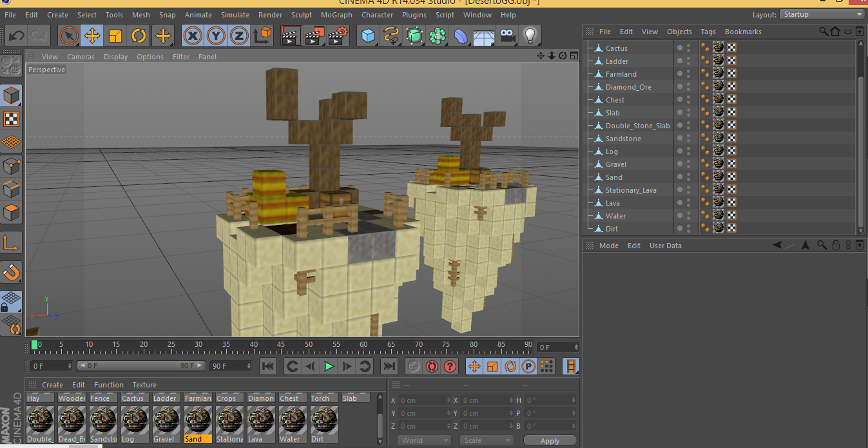Click the filmstrip icon beside timeline controls
This screenshot has height=448, width=868.
[571, 367]
